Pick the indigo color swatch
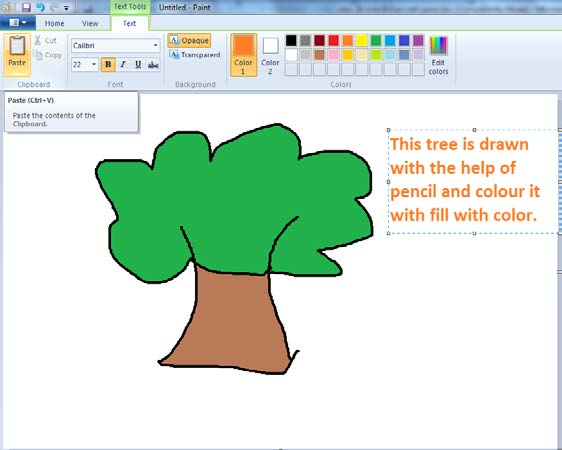 tap(404, 40)
